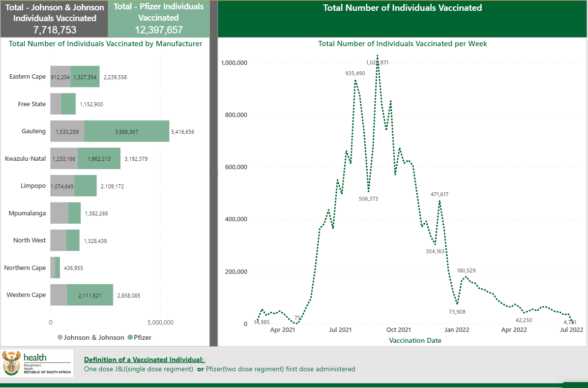Click the Johnson & Johnson total vaccinated card
The width and height of the screenshot is (588, 388).
point(55,18)
